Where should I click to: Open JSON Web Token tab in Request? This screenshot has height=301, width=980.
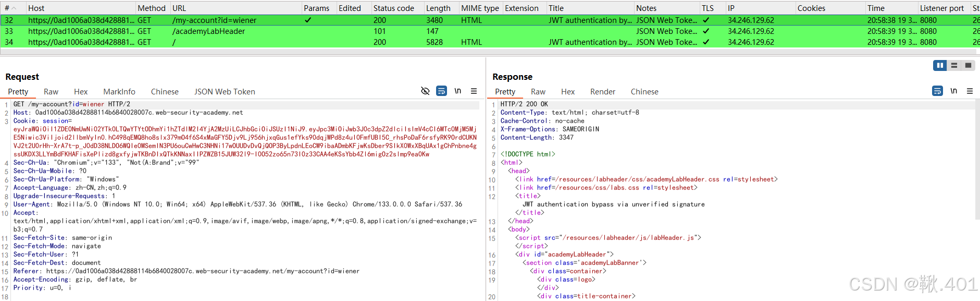point(225,91)
